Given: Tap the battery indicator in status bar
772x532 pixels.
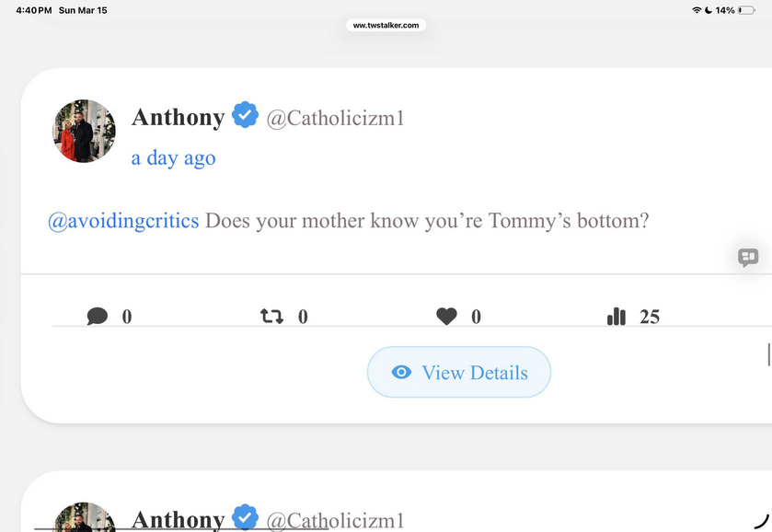Looking at the screenshot, I should coord(746,10).
